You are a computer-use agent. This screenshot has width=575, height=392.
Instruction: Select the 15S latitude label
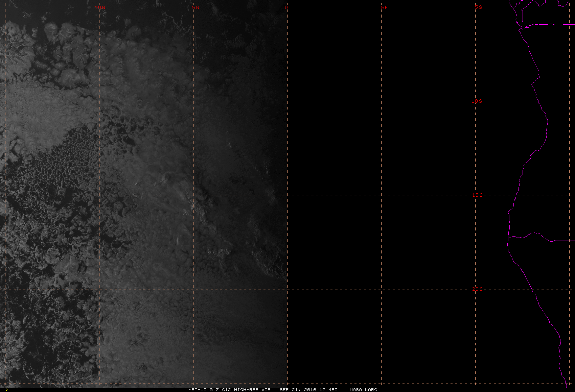(x=477, y=195)
